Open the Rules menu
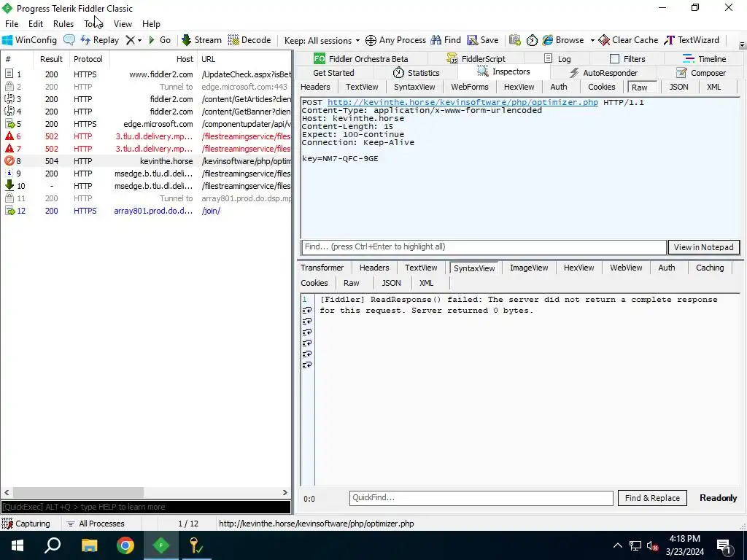 (x=63, y=24)
